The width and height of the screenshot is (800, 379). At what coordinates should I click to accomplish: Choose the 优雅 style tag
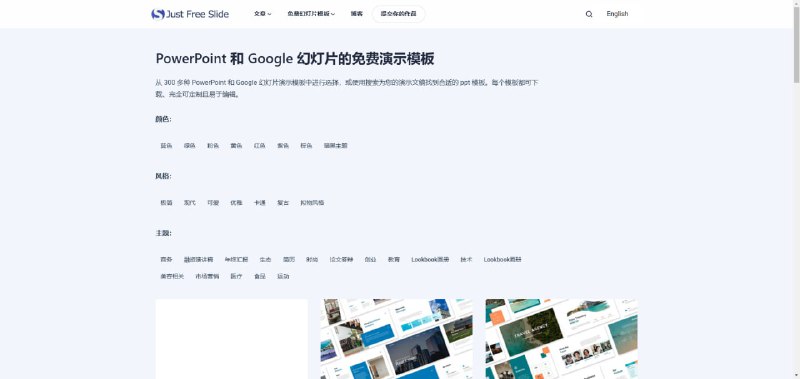coord(236,203)
